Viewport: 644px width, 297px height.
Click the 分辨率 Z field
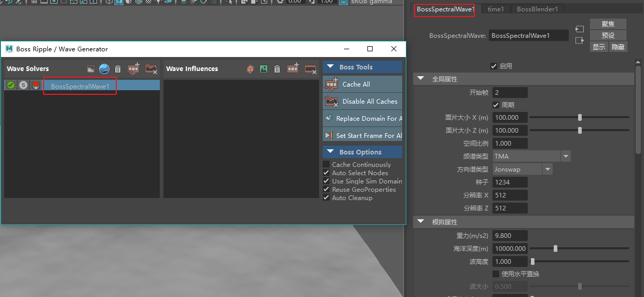(510, 208)
